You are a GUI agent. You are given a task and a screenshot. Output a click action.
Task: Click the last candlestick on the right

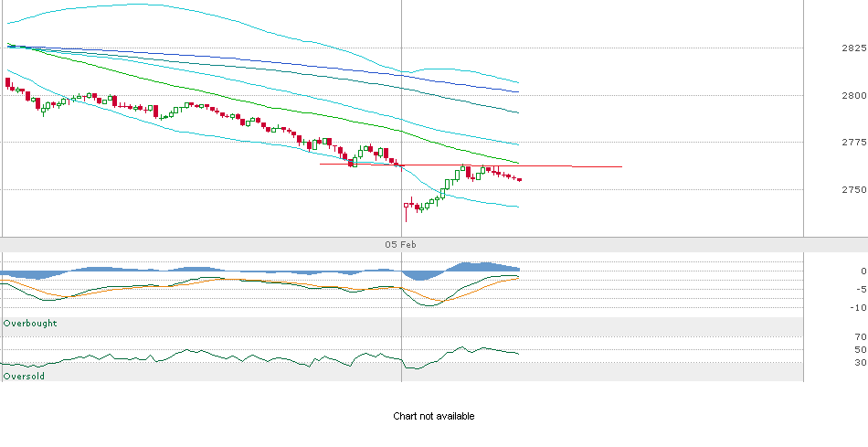520,179
